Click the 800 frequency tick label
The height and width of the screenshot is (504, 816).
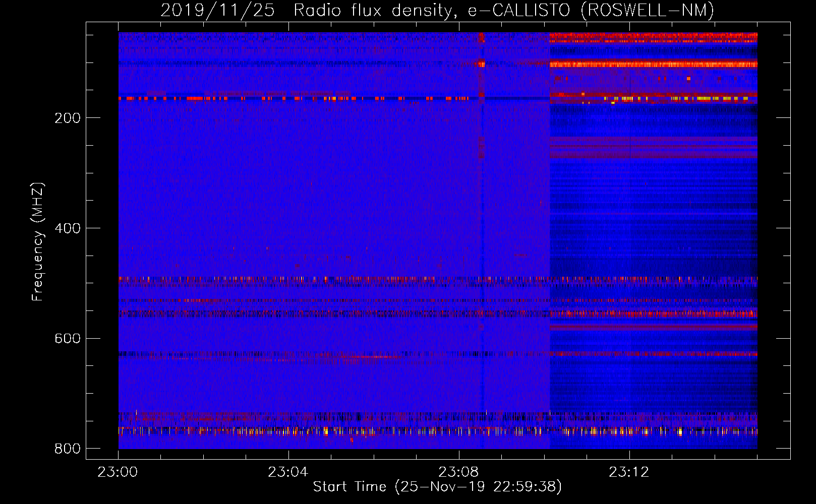(x=68, y=449)
